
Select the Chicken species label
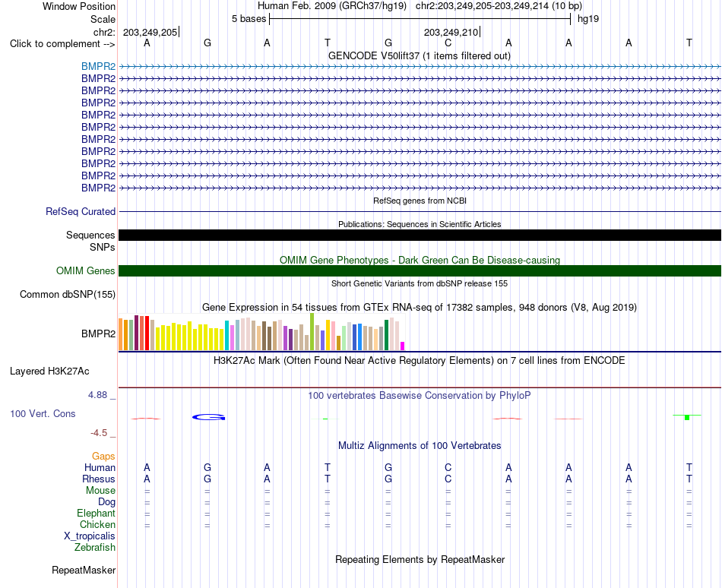pyautogui.click(x=97, y=524)
